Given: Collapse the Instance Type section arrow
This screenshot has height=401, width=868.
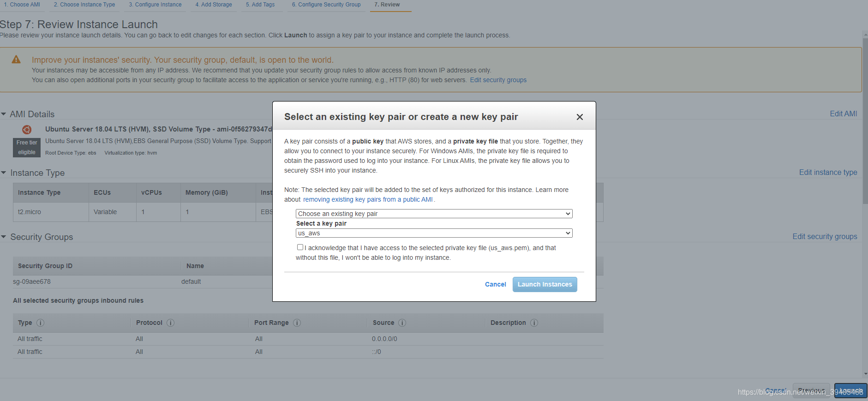Looking at the screenshot, I should [x=4, y=173].
